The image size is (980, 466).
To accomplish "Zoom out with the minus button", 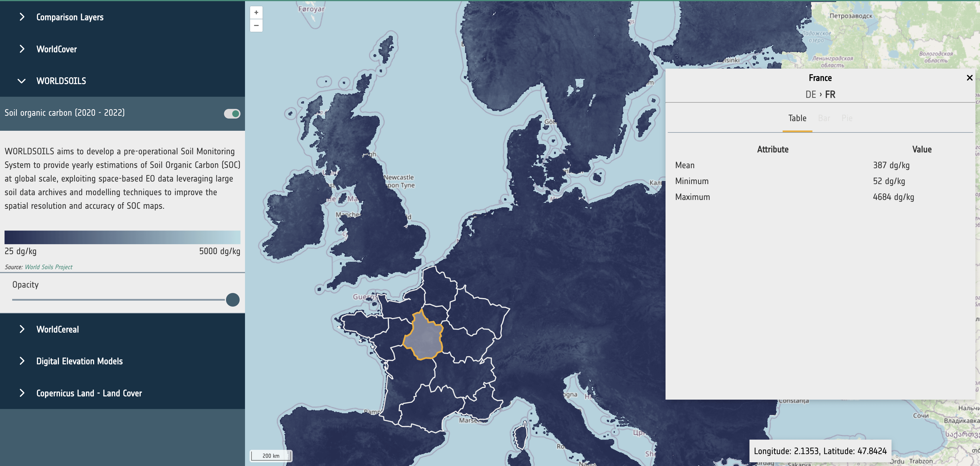I will pyautogui.click(x=256, y=26).
